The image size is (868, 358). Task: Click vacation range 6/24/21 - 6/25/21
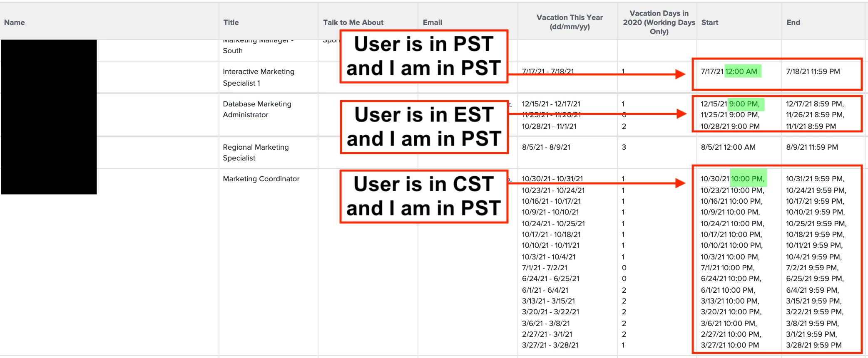pyautogui.click(x=551, y=279)
